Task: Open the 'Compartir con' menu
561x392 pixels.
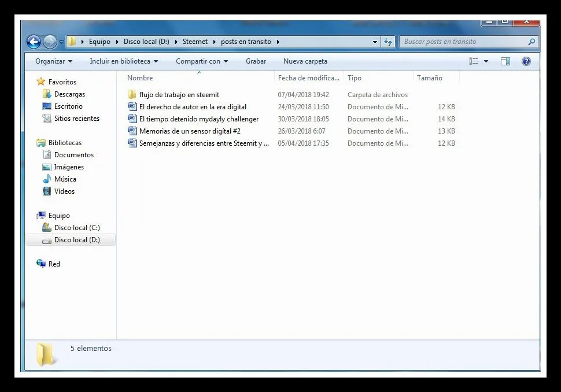Action: (x=202, y=61)
